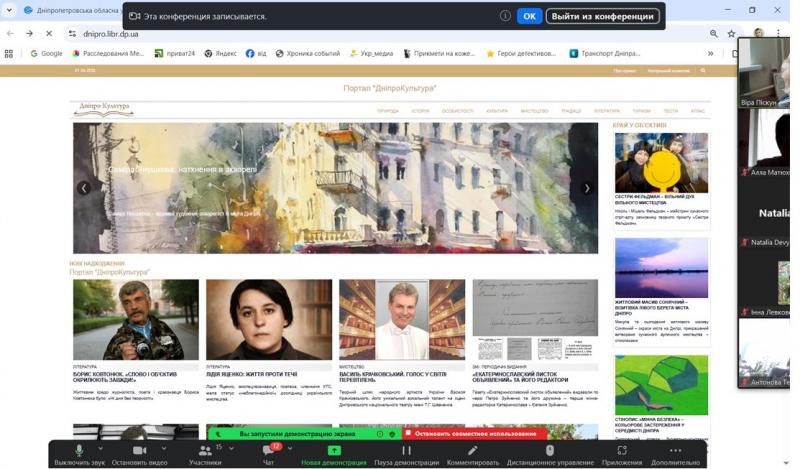Open Борис Ковтонюк article thumbnail
This screenshot has height=469, width=800.
point(135,319)
